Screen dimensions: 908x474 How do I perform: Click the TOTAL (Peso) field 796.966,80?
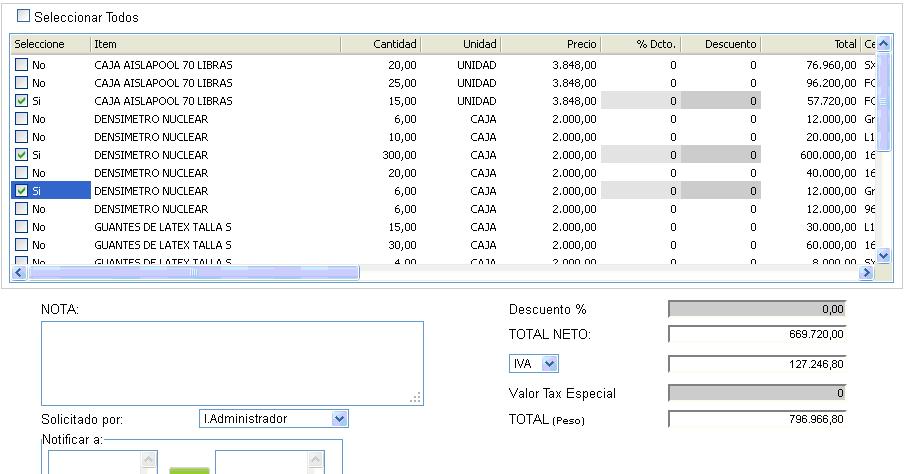757,419
